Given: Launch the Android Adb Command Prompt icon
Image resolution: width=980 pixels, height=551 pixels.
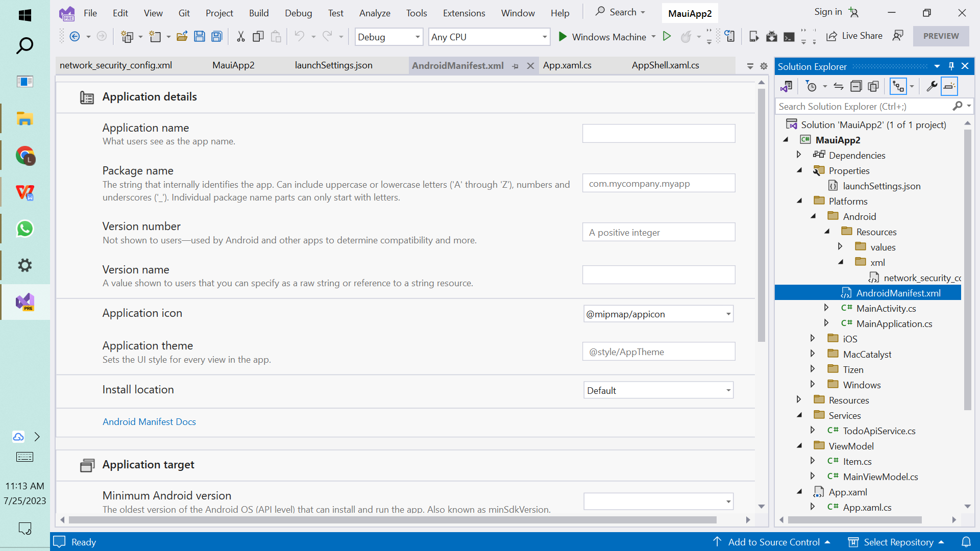Looking at the screenshot, I should tap(789, 37).
